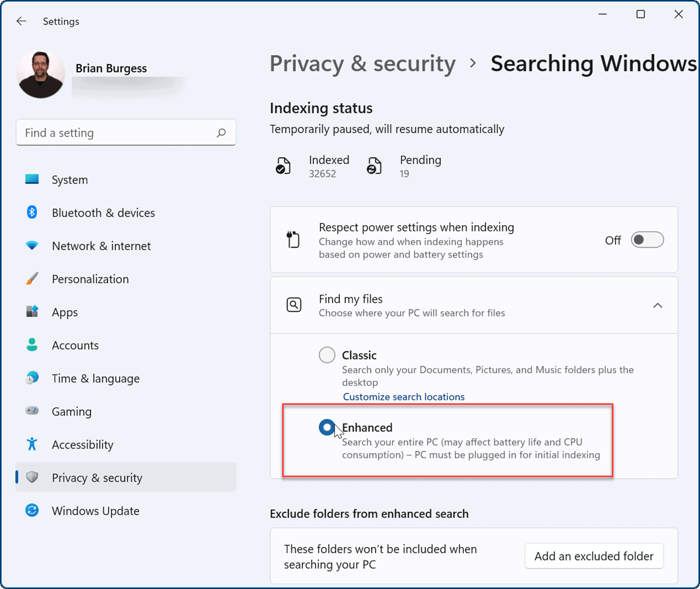700x589 pixels.
Task: Select the Classic search option
Action: pyautogui.click(x=327, y=354)
